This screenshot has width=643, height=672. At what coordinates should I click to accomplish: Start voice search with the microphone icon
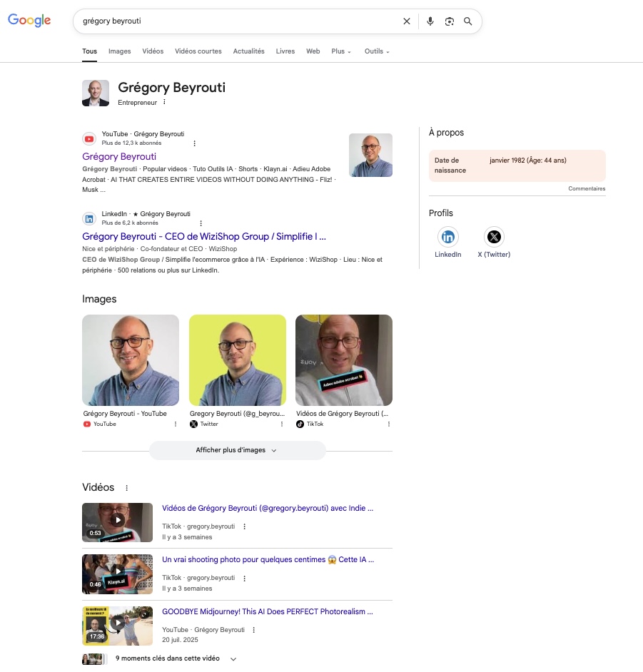[430, 21]
